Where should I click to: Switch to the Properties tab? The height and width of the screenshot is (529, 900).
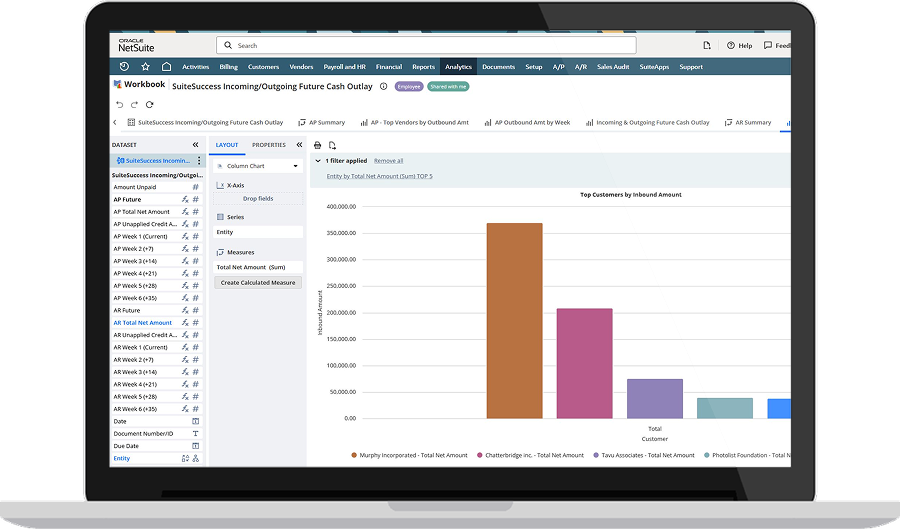point(268,145)
